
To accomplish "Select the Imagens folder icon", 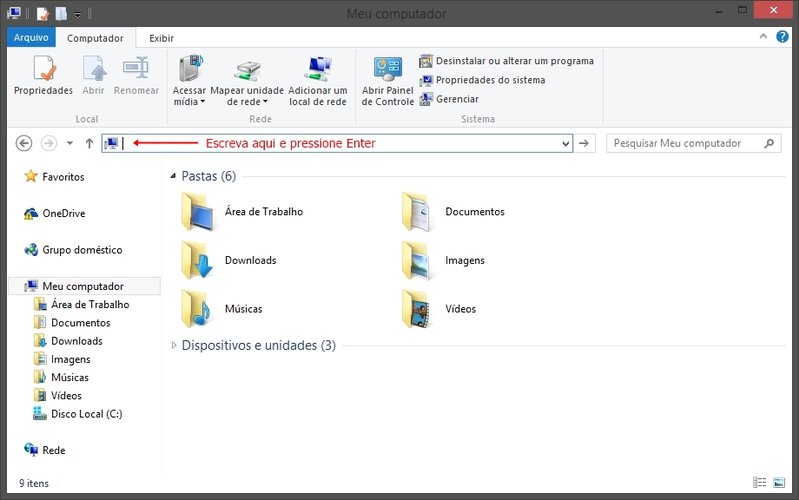I will 417,260.
